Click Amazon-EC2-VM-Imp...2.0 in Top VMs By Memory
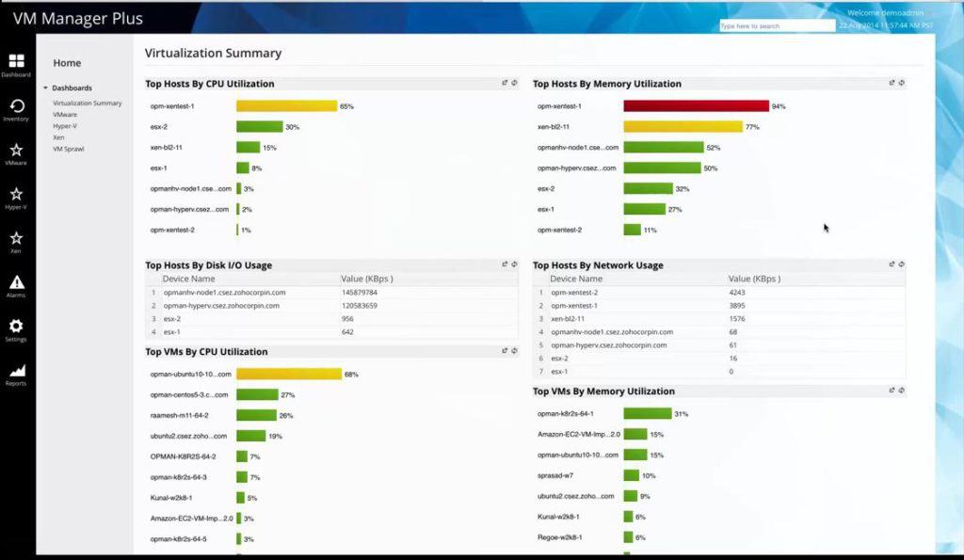Viewport: 964px width, 560px height. pos(579,435)
